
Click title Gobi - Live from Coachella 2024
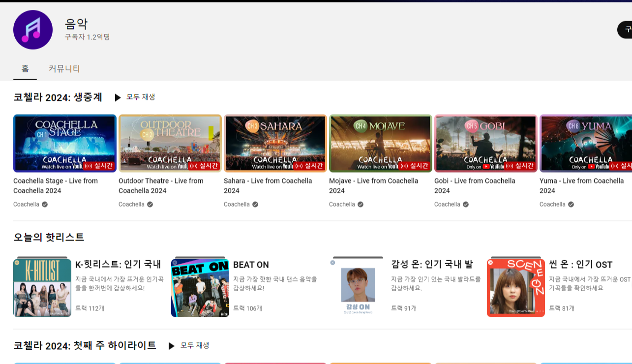pyautogui.click(x=475, y=186)
